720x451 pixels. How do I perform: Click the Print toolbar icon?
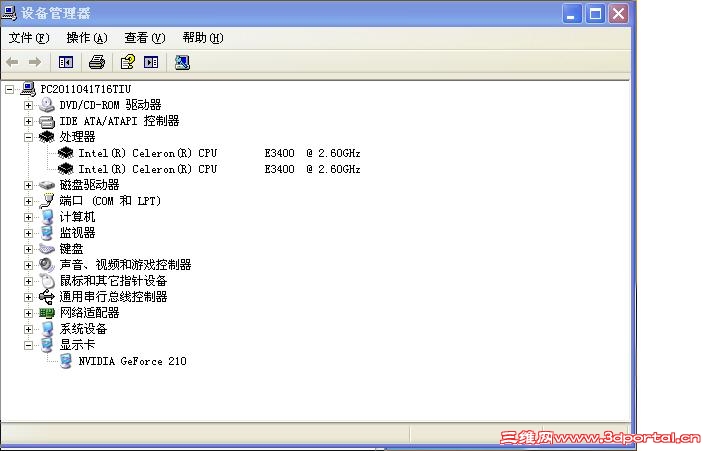pos(96,62)
